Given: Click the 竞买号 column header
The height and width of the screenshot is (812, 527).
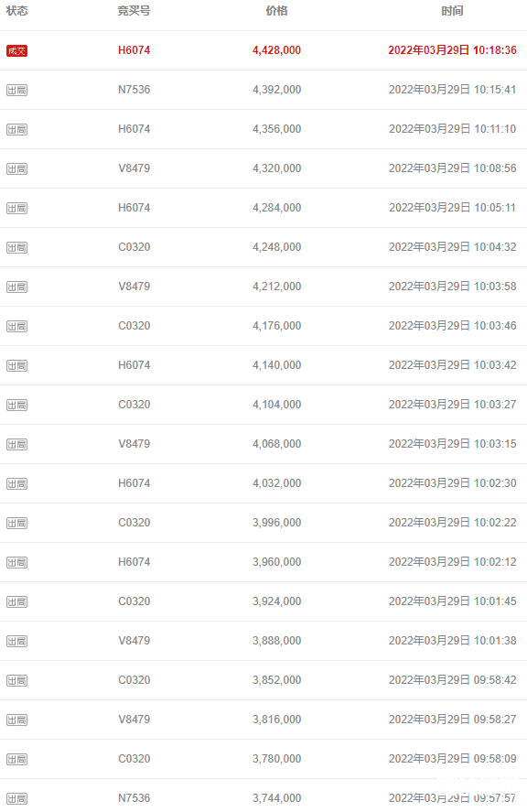Looking at the screenshot, I should pyautogui.click(x=134, y=11).
